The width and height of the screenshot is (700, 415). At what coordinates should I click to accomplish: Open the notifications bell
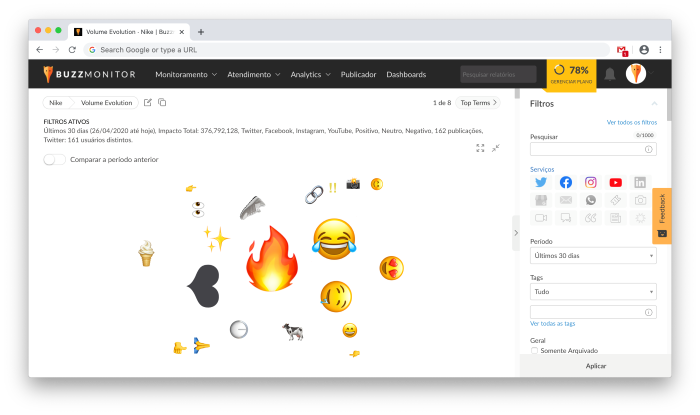pyautogui.click(x=610, y=74)
